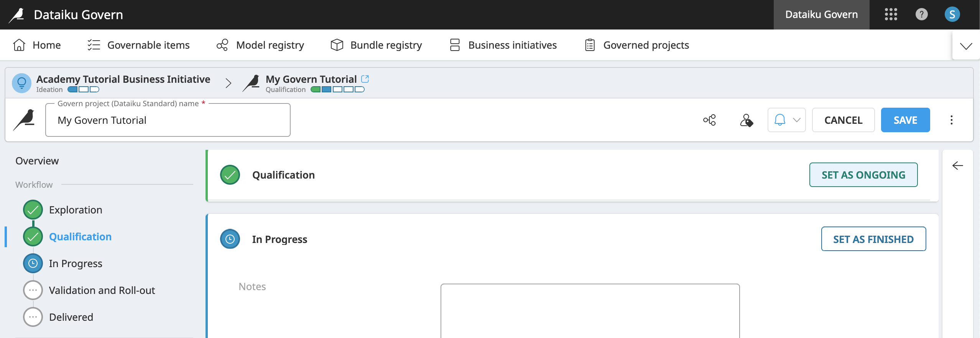980x338 pixels.
Task: Click the Workflow section label
Action: pos(34,185)
